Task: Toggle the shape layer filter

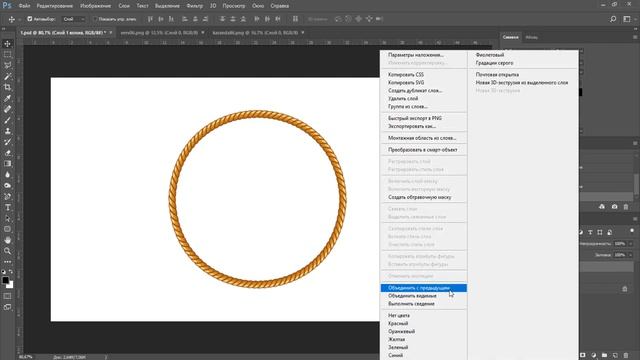Action: pos(600,232)
